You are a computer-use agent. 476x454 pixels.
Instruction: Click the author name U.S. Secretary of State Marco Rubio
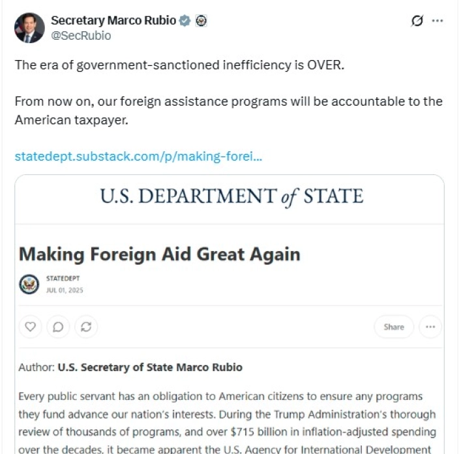pos(150,367)
